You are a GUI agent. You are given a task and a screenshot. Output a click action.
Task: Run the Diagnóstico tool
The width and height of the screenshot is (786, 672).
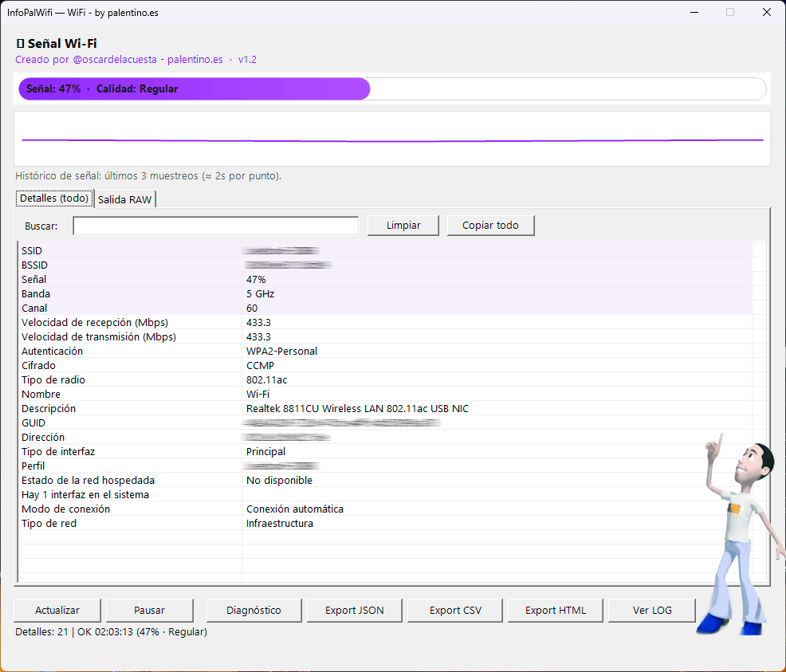point(253,610)
